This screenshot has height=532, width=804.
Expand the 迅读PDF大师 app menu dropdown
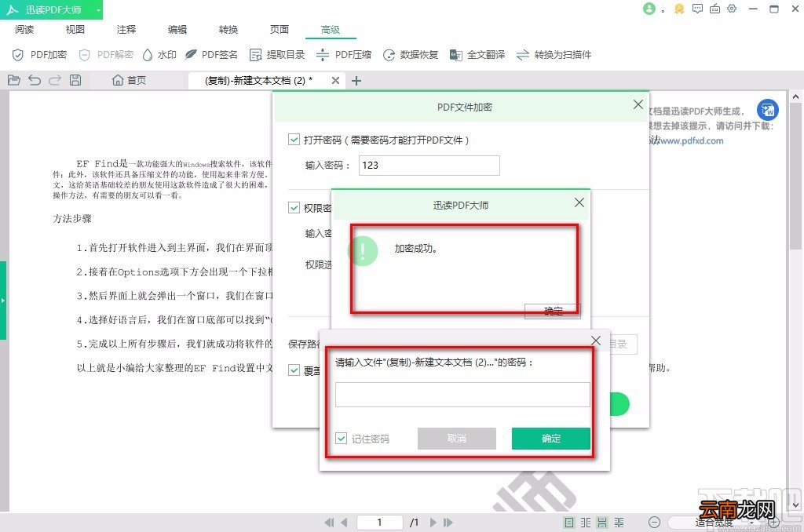pos(98,9)
